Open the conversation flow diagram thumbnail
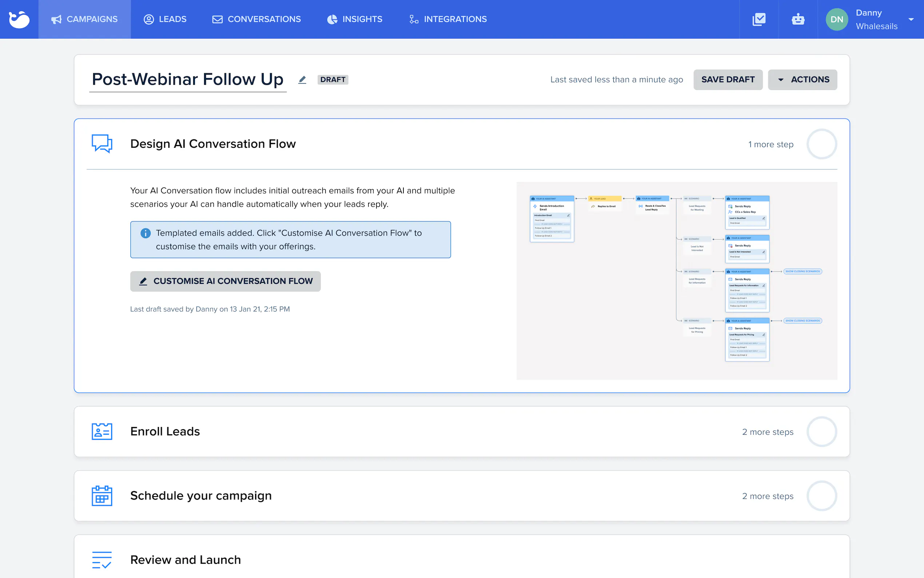 pos(677,281)
